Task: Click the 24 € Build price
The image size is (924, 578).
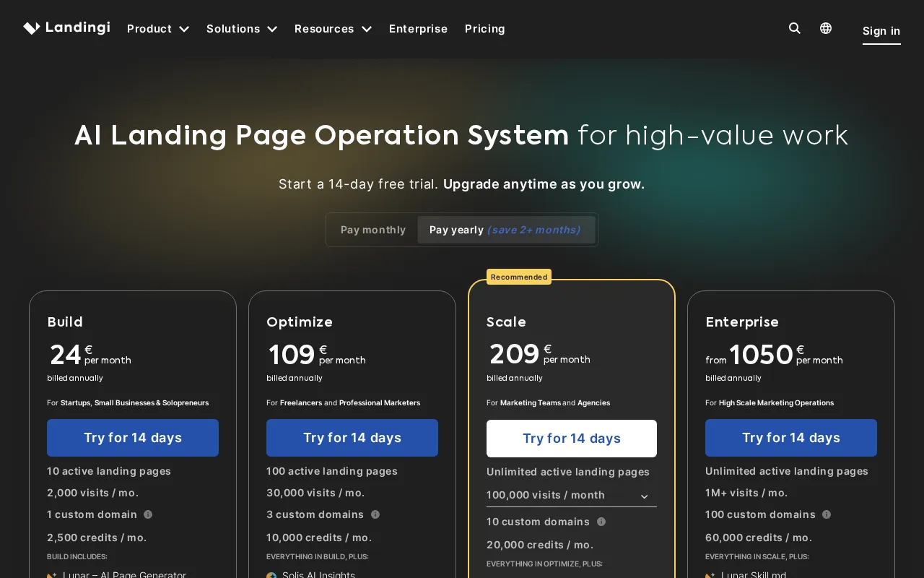Action: pos(90,355)
